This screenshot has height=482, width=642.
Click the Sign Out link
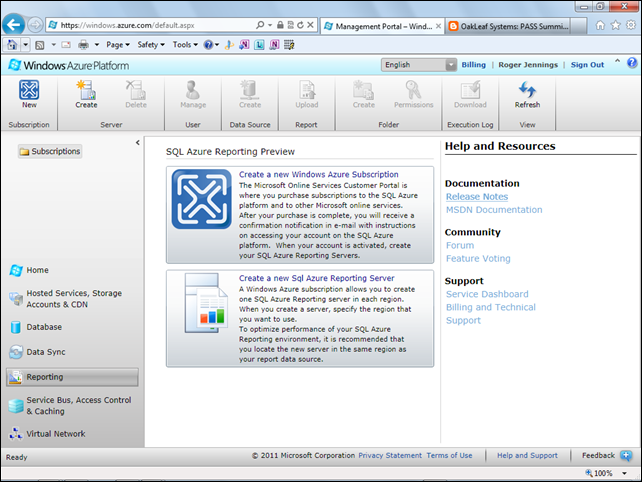587,65
